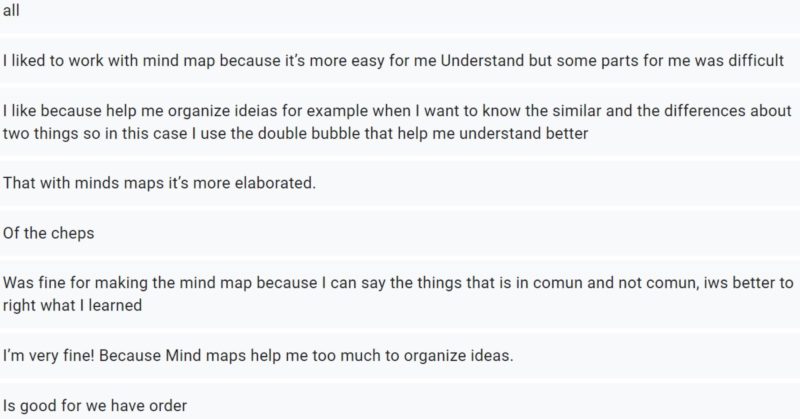The width and height of the screenshot is (800, 419).
Task: Click the line "right what I learned"
Action: pos(72,306)
